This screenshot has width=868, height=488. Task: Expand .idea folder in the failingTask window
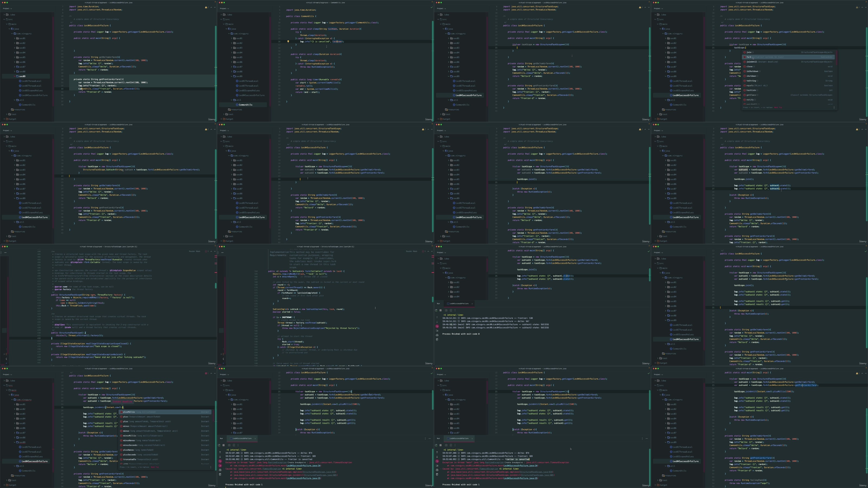[655, 381]
